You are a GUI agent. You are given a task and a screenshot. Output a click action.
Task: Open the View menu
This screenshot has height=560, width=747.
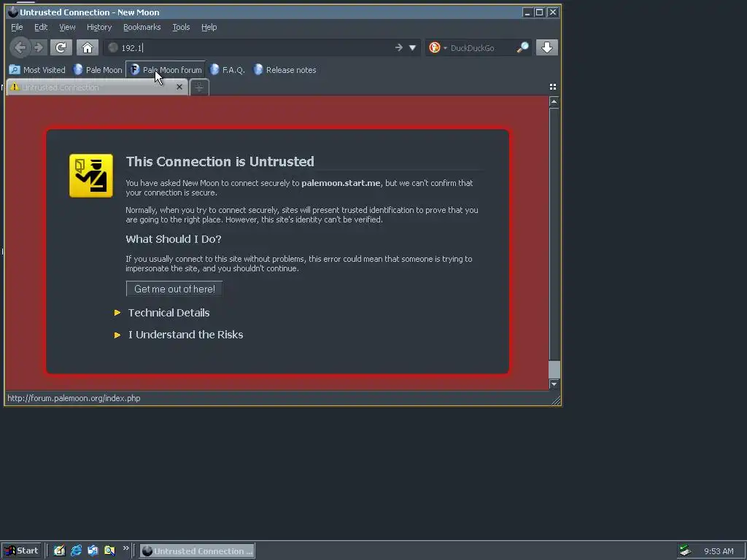(67, 27)
